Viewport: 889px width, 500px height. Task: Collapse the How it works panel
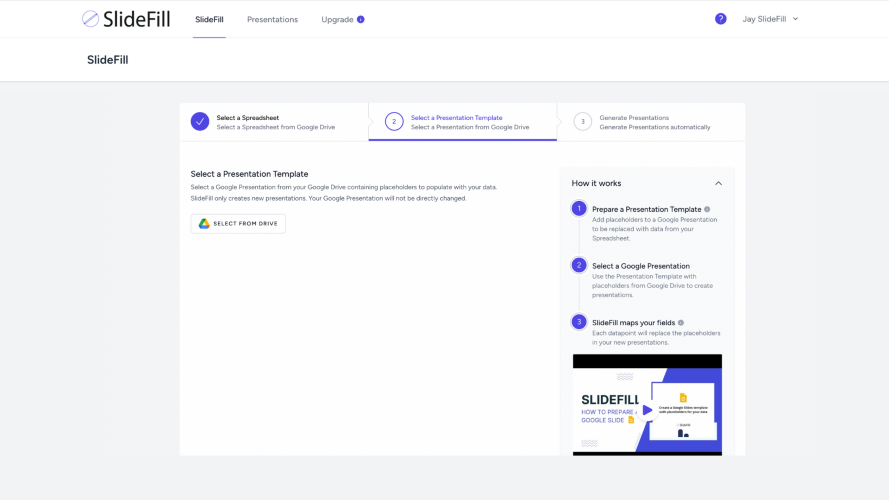tap(718, 183)
